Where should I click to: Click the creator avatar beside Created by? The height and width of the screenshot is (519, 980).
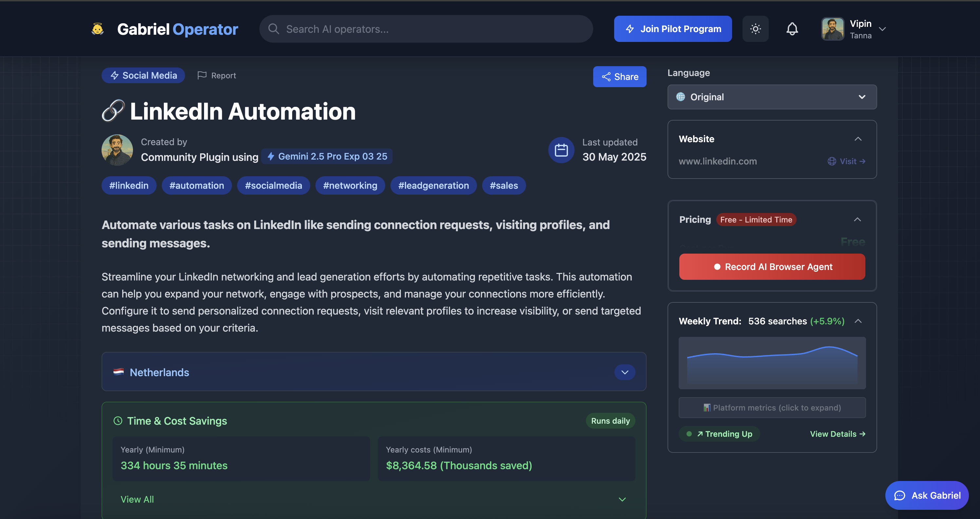coord(117,150)
